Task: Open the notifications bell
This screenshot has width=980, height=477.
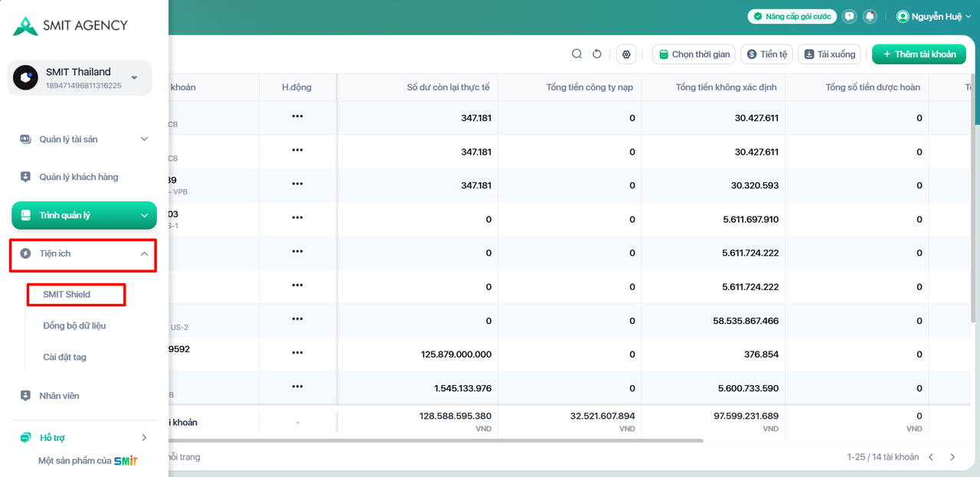Action: (870, 16)
